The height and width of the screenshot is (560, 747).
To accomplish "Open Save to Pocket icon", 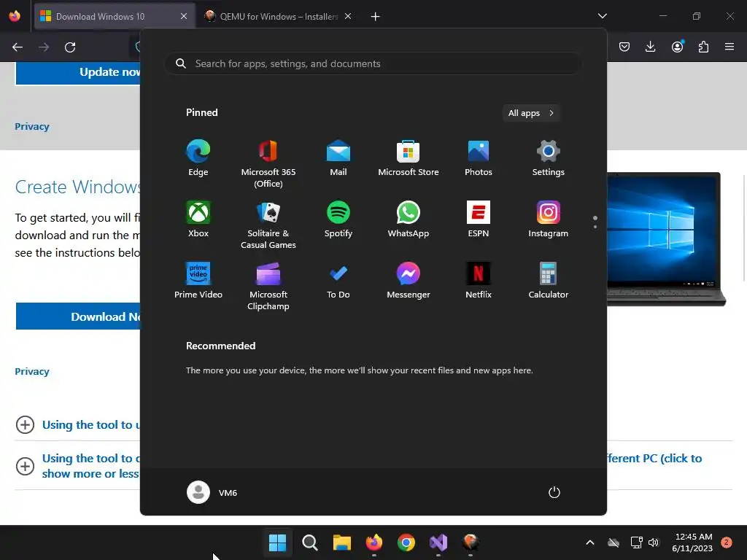I will [624, 47].
